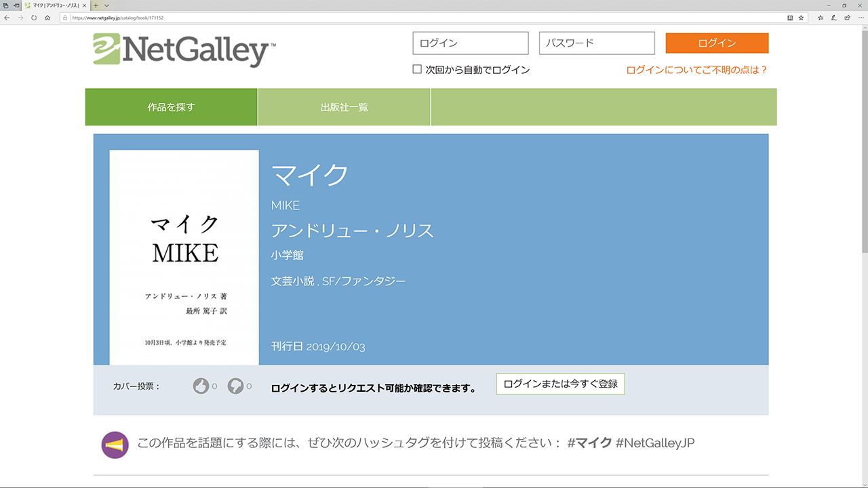Select the purple megaphone hashtag icon
The image size is (868, 488).
[115, 445]
